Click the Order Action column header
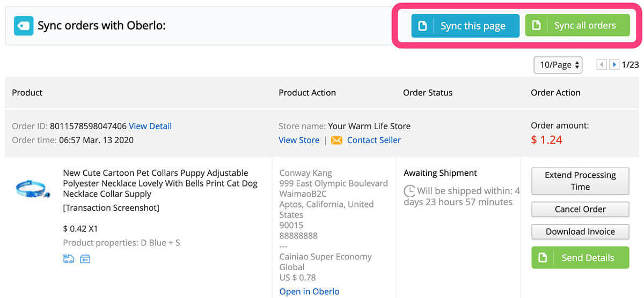The height and width of the screenshot is (298, 644). [x=555, y=93]
